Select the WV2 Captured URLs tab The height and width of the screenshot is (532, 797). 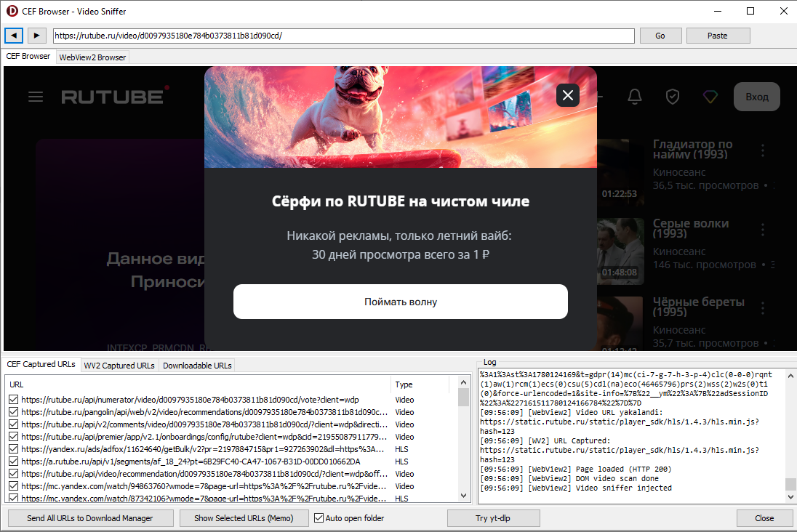119,366
